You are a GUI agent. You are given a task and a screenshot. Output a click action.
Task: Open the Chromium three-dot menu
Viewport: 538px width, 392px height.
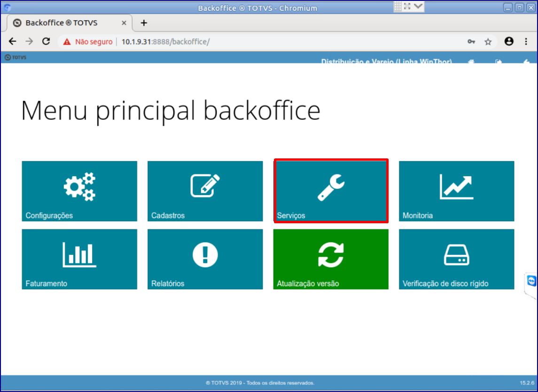pos(526,41)
